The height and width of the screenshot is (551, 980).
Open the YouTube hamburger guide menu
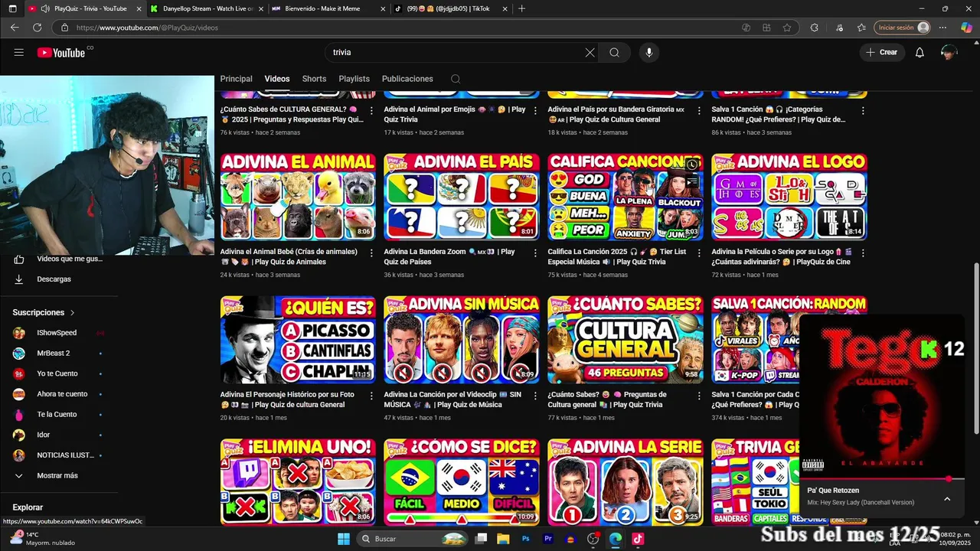pyautogui.click(x=19, y=52)
